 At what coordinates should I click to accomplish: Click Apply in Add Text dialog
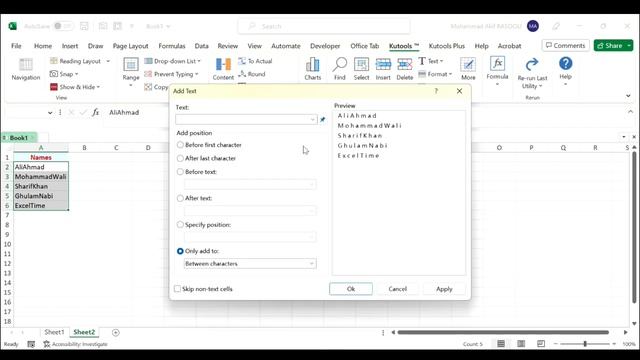tap(444, 289)
